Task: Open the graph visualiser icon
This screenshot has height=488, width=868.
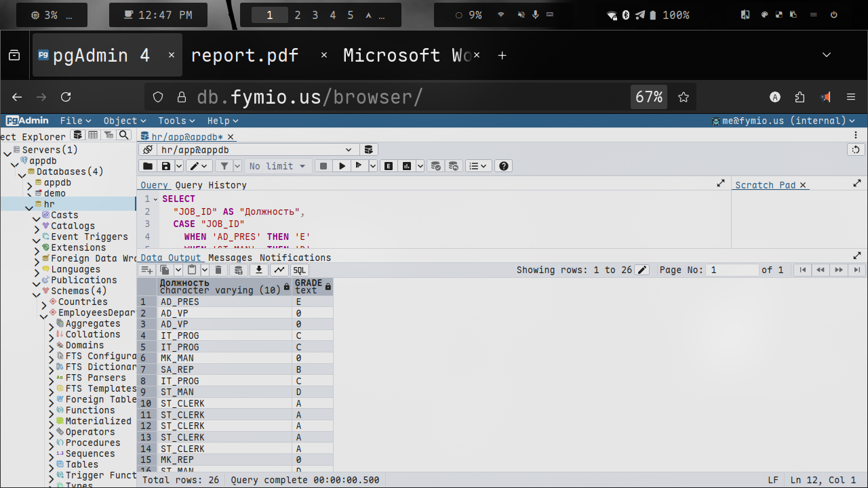Action: point(279,270)
